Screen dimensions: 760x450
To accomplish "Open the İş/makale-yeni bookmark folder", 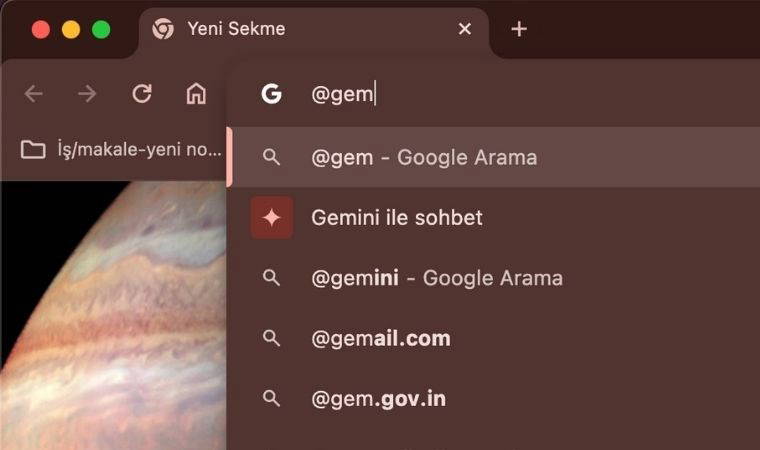I will point(120,150).
